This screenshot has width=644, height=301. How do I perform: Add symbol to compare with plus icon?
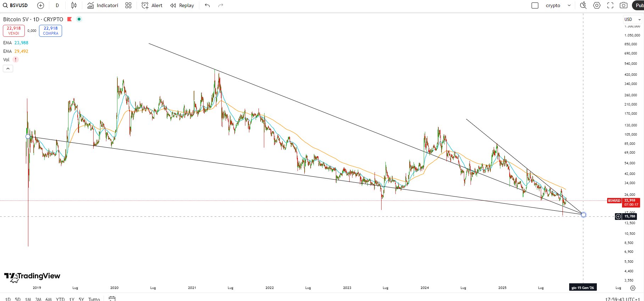tap(41, 5)
